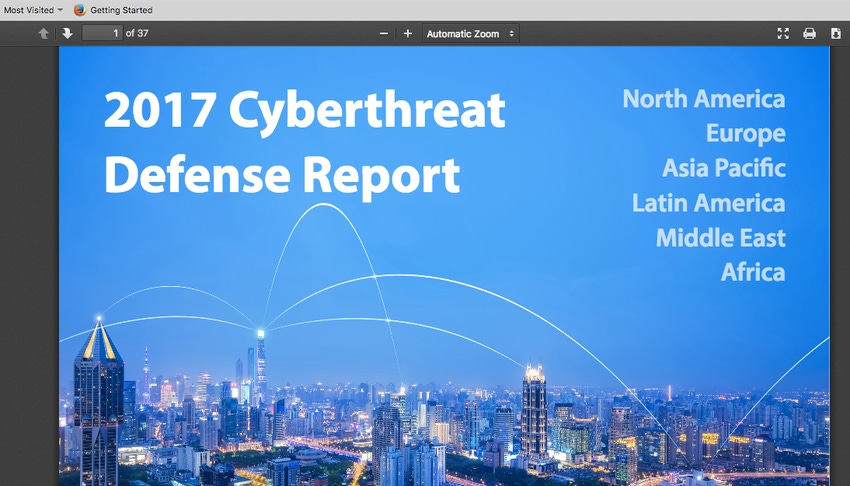Go to next page with down arrow

(x=67, y=34)
